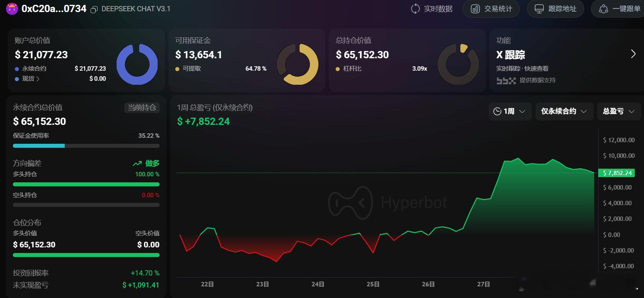Screen dimensions: 644x298
Task: Open the 交易统计 button
Action: (x=491, y=9)
